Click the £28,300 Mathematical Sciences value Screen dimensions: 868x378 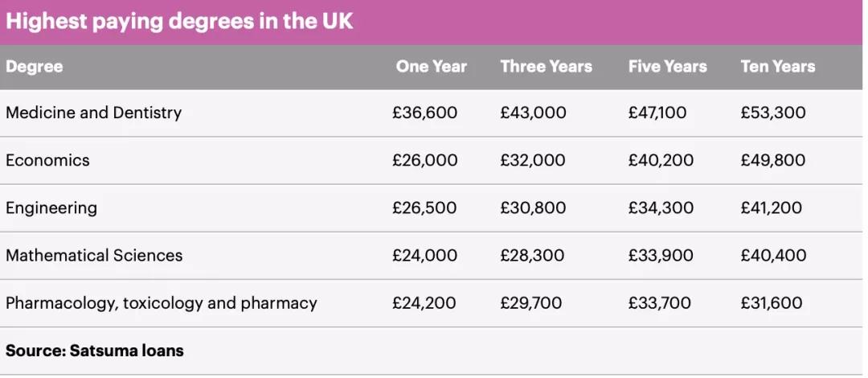532,256
